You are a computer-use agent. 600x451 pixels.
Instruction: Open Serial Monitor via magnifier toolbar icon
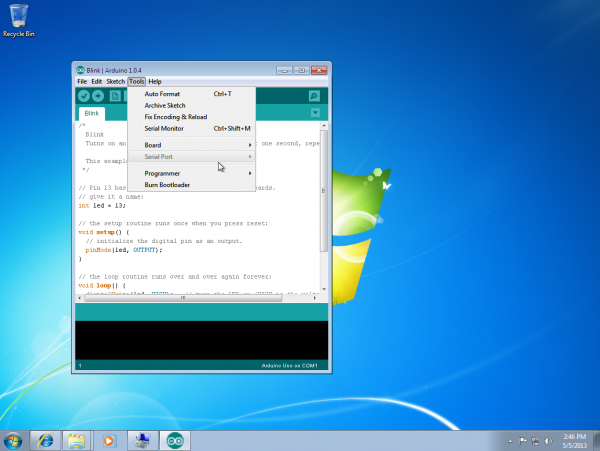[x=314, y=96]
